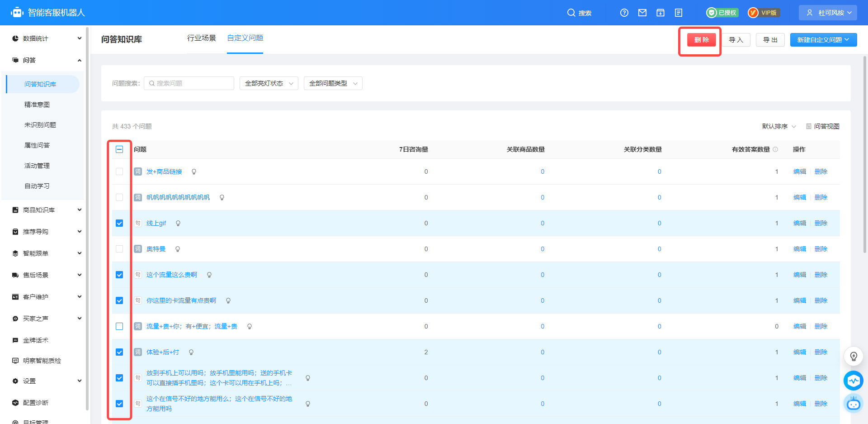Viewport: 868px width, 424px height.
Task: Click the 词 tag icon on 发+商品链接 row
Action: coord(138,172)
